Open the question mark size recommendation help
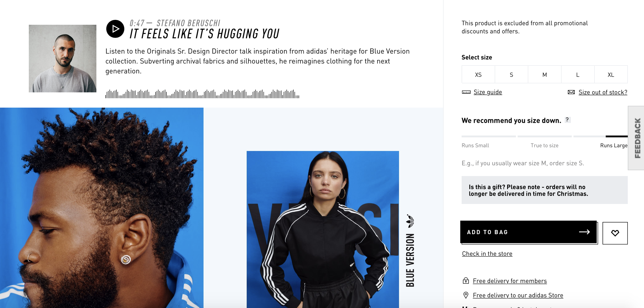The height and width of the screenshot is (308, 644). point(567,120)
